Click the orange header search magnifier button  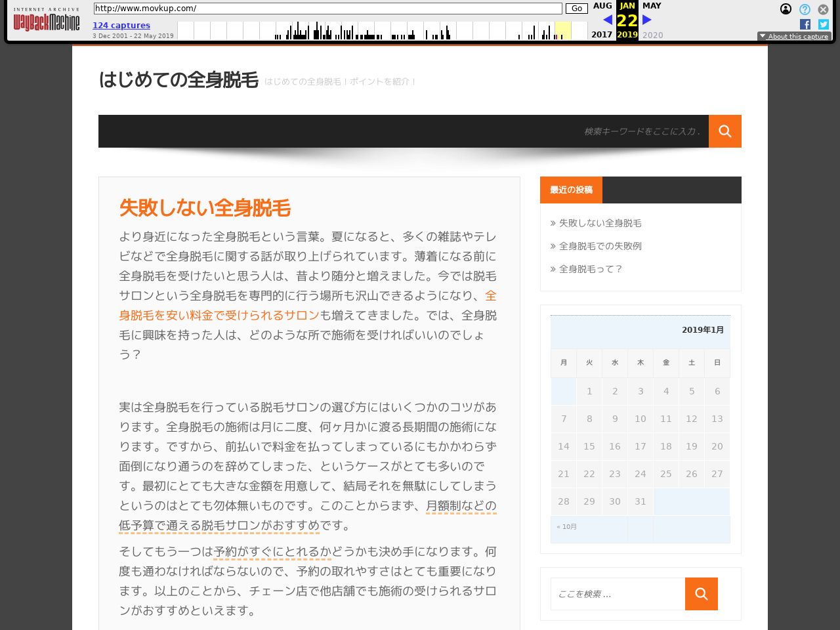point(724,131)
